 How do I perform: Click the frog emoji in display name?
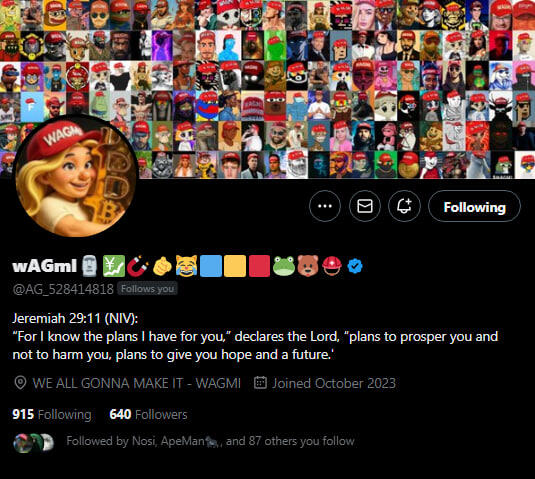[x=284, y=266]
